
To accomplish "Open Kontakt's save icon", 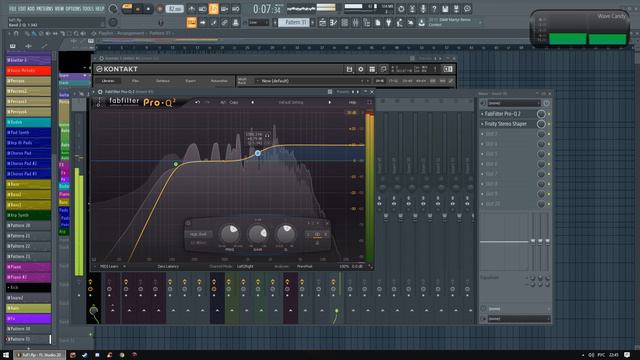I will (349, 69).
